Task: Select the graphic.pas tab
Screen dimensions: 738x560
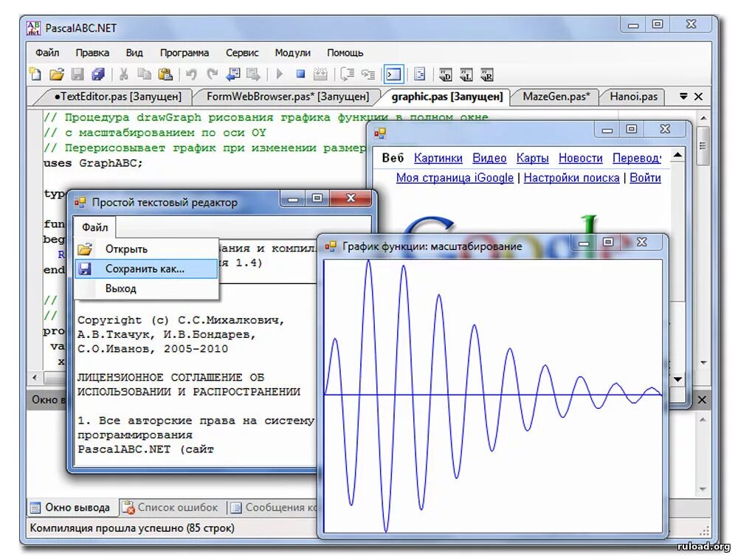Action: coord(446,97)
